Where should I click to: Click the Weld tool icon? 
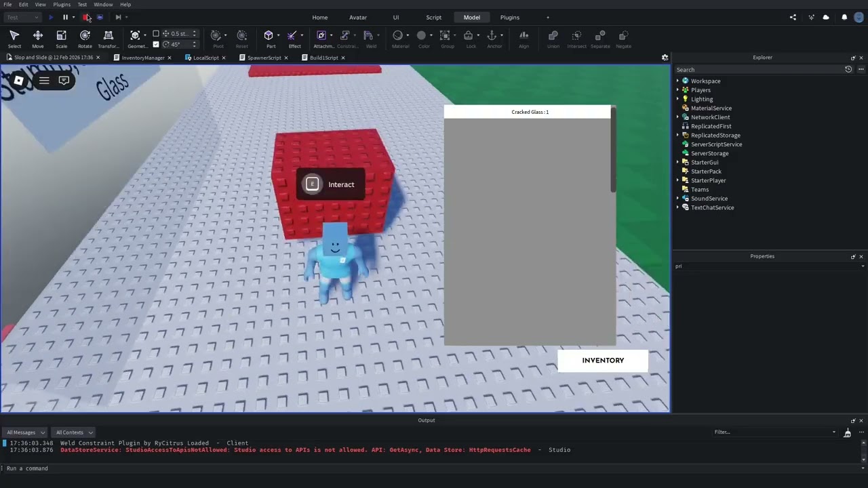tap(368, 35)
